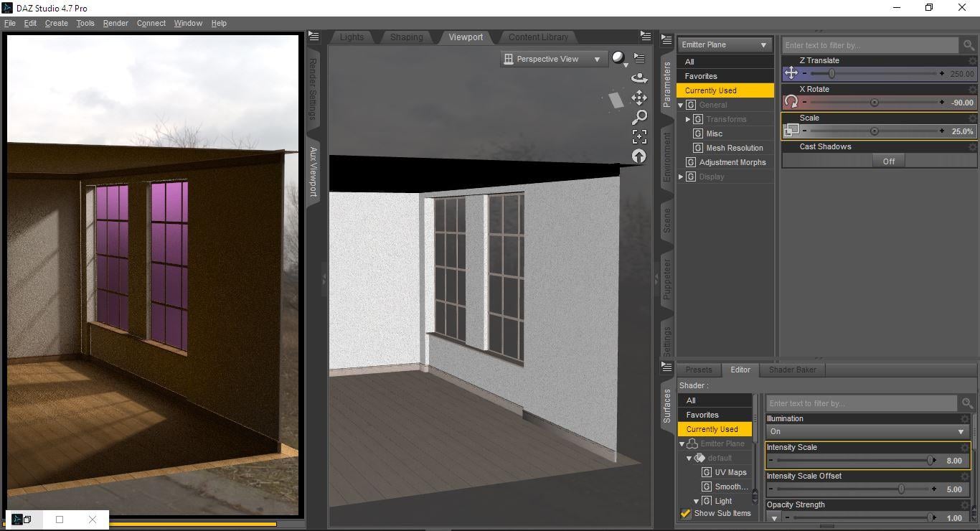Click the reset view up-arrow icon
980x531 pixels.
pyautogui.click(x=639, y=156)
